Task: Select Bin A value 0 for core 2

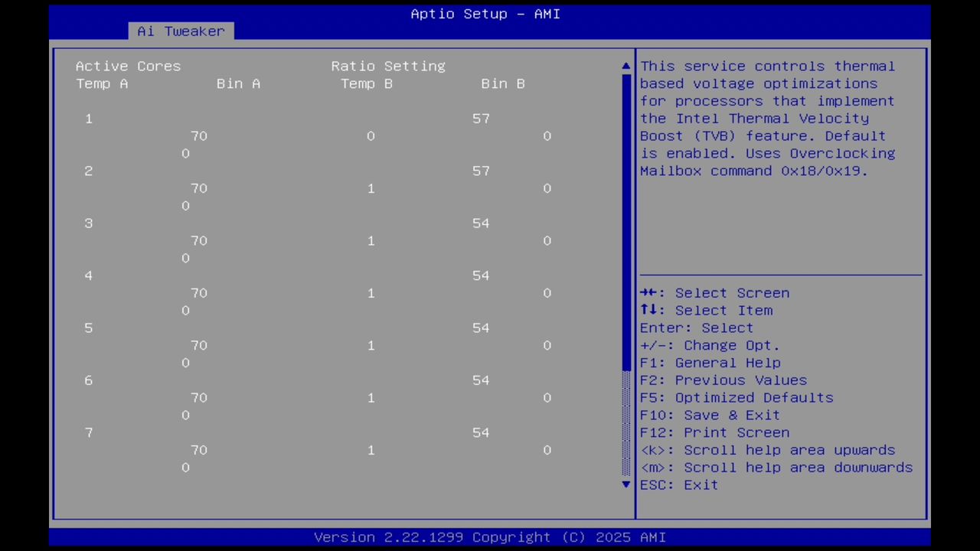Action: click(185, 205)
